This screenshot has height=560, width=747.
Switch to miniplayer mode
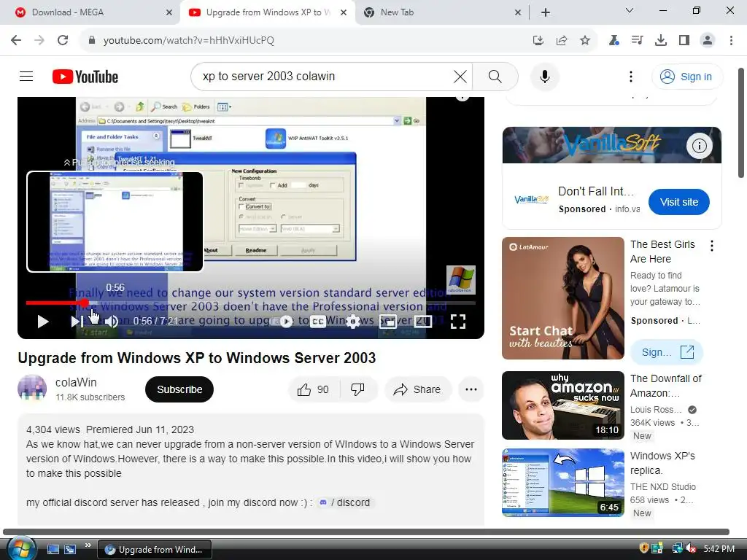388,322
